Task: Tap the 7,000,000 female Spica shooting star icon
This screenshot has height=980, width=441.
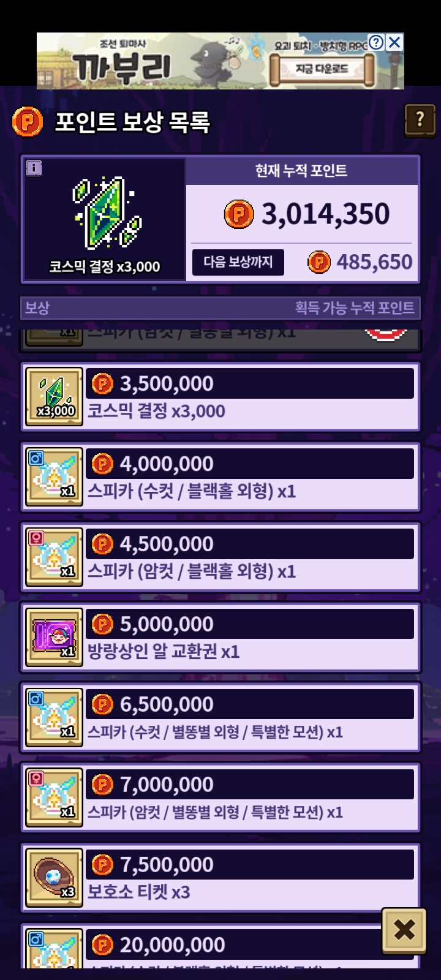Action: [x=54, y=798]
